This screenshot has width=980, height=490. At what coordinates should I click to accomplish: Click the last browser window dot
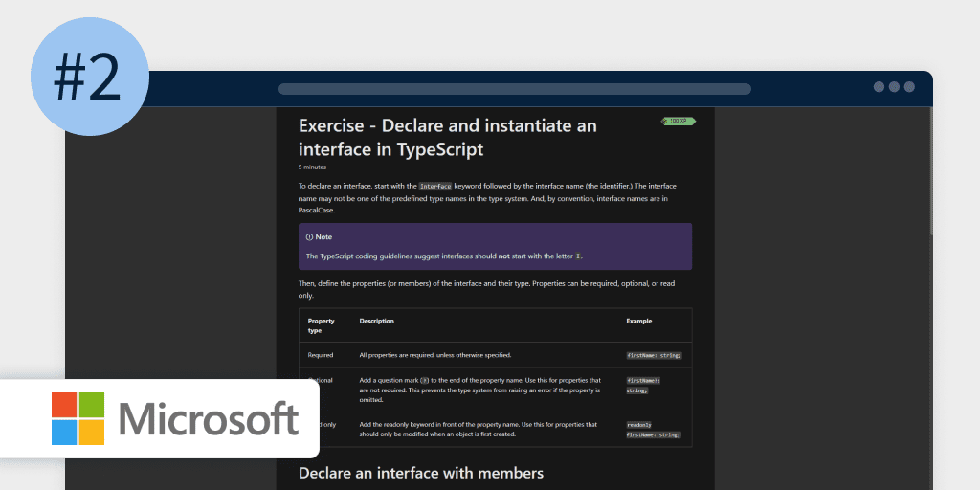pyautogui.click(x=909, y=87)
